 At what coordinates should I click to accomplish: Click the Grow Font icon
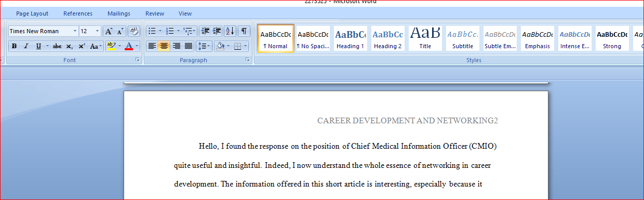coord(109,31)
